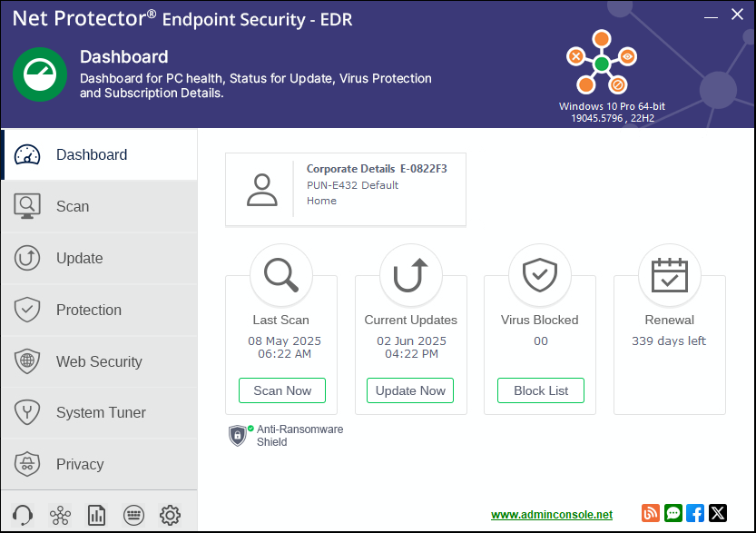
Task: Open the Facebook icon link
Action: point(695,513)
